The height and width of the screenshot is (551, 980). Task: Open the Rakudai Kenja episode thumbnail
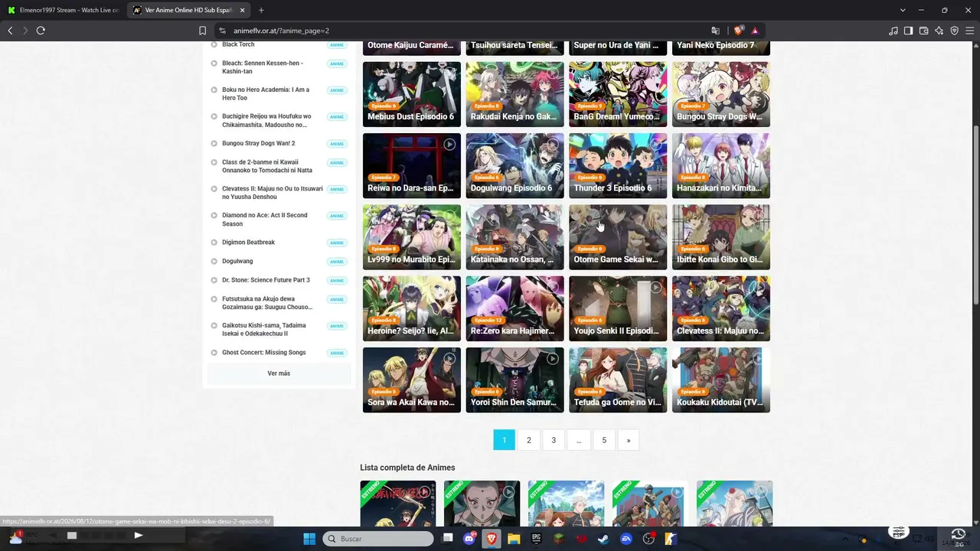pos(514,94)
